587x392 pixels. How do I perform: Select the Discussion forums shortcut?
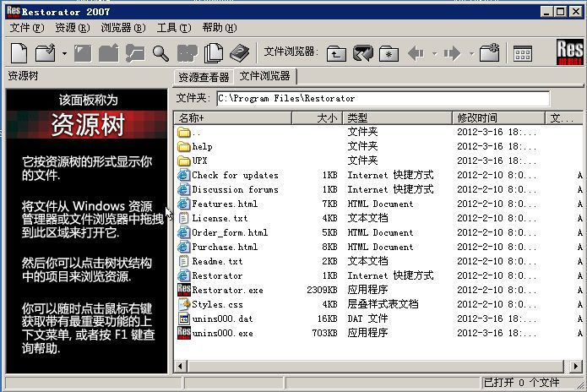pos(228,189)
